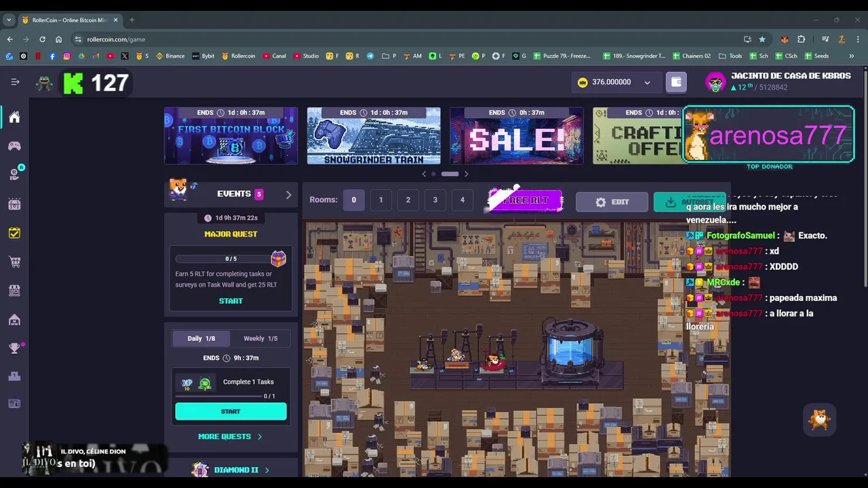Screen dimensions: 868x488
Task: Click the Telegram bookmark icon
Action: tap(370, 56)
